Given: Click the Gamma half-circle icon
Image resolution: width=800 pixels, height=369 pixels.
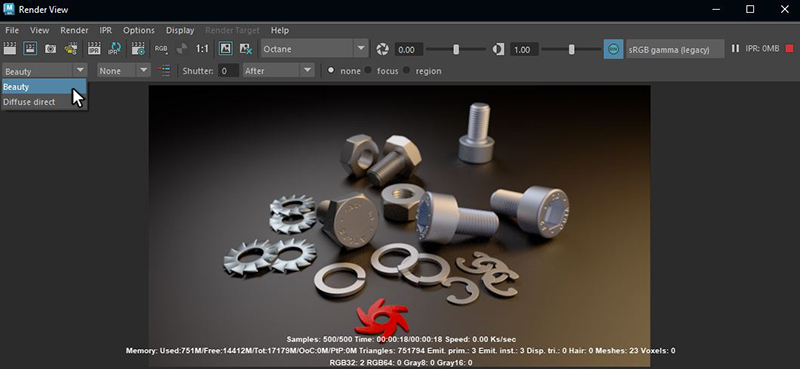Looking at the screenshot, I should pyautogui.click(x=498, y=50).
